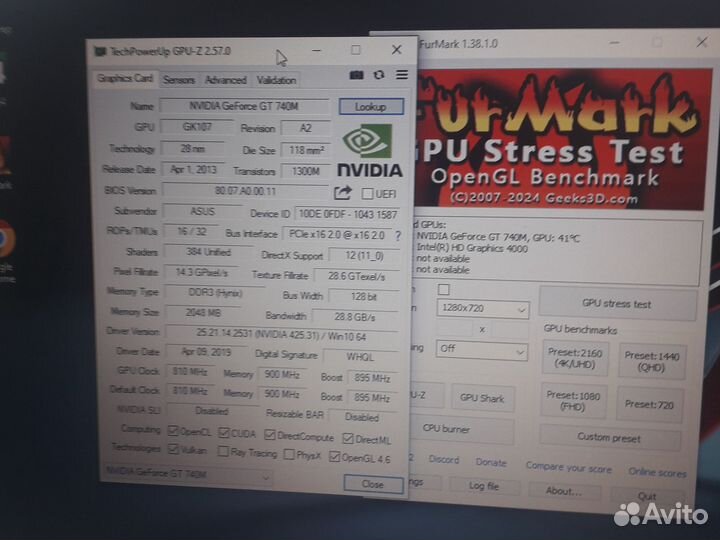Click the Device ID value 10DE 0FDF
Viewport: 720px width, 540px height.
tap(347, 214)
